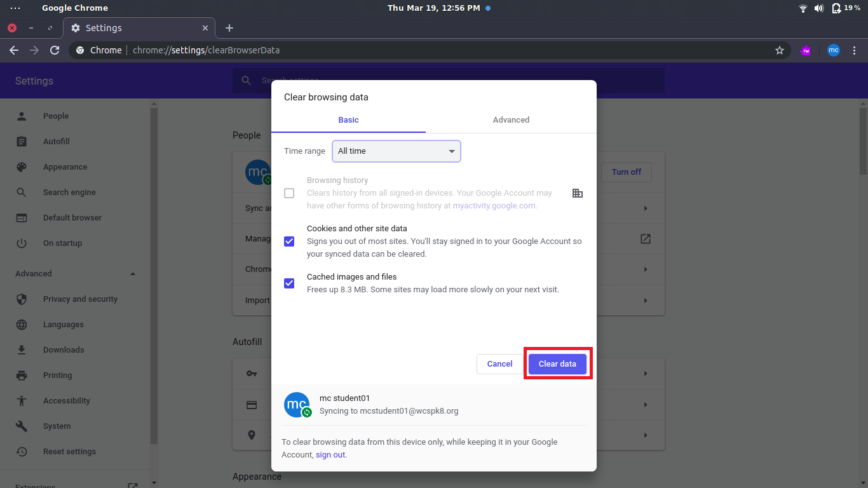
Task: Open the purple extension icon in toolbar
Action: pos(806,50)
